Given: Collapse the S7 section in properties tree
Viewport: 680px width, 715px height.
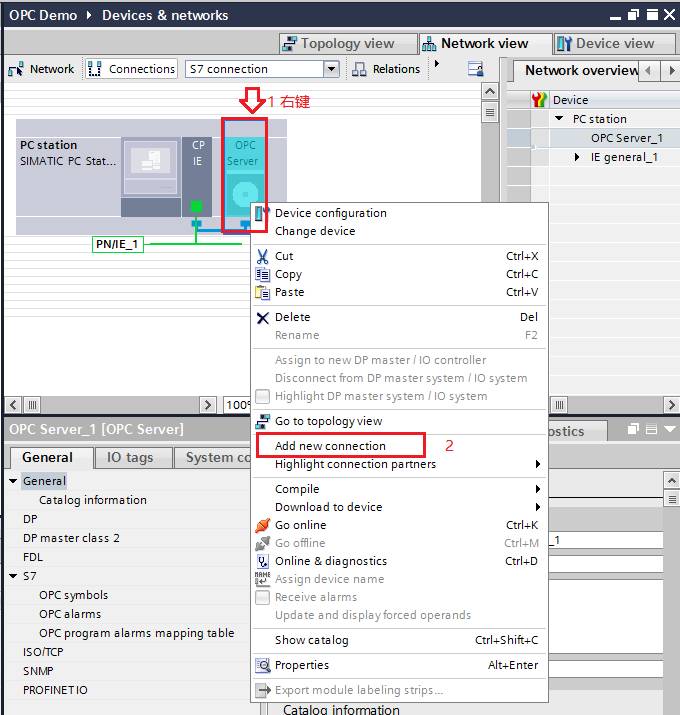Looking at the screenshot, I should (13, 576).
